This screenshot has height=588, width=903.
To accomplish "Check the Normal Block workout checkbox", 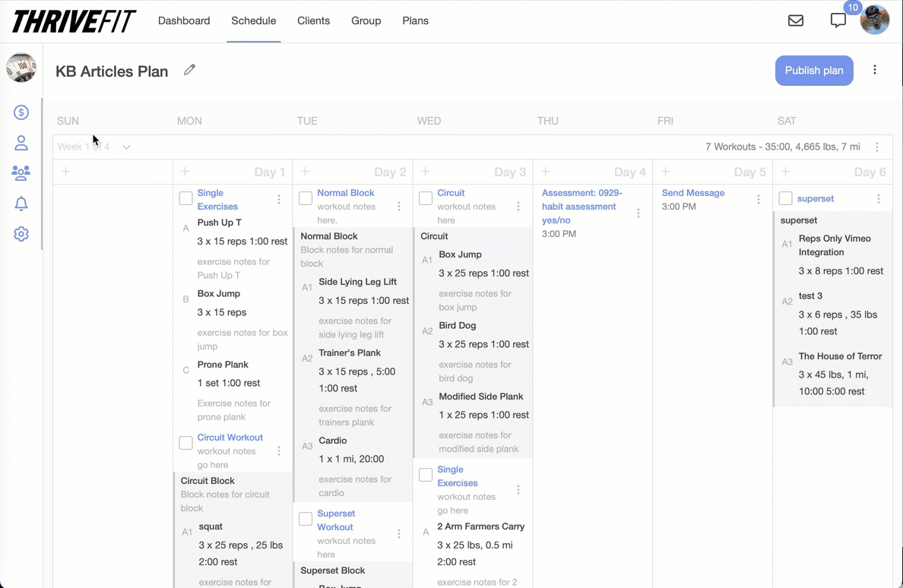I will 306,198.
